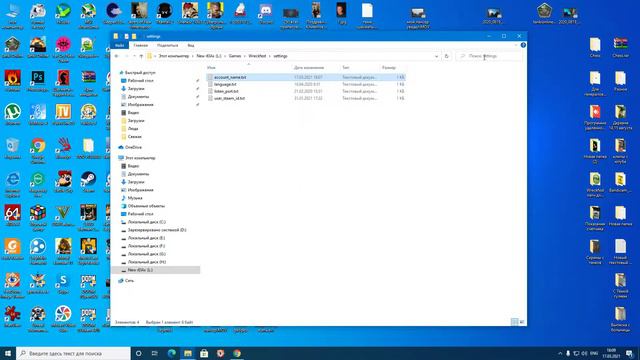Launch the uTorrent desktop icon
The height and width of the screenshot is (360, 640).
pos(13,114)
